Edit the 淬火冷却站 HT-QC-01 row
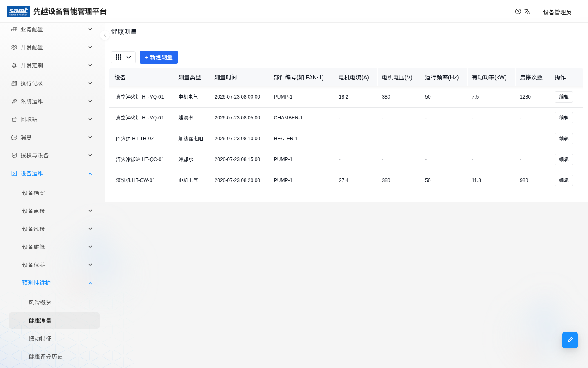 (564, 159)
